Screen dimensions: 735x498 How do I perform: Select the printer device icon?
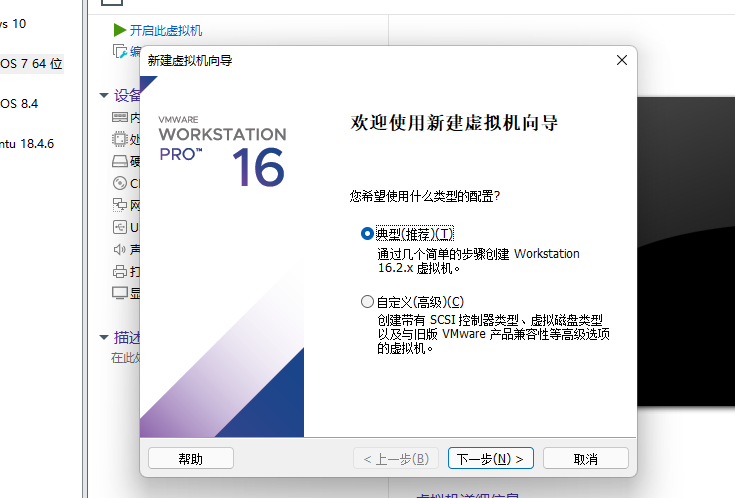tap(120, 271)
